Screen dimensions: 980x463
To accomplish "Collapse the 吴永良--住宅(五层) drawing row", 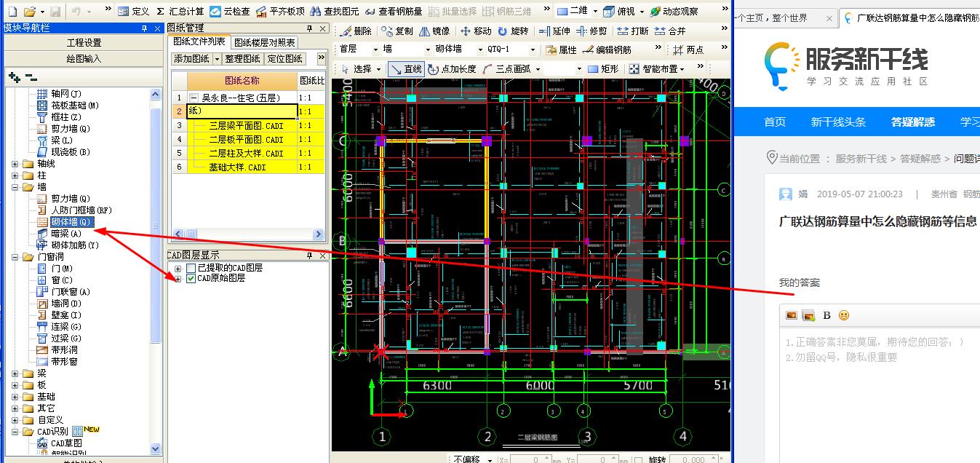I will (194, 98).
